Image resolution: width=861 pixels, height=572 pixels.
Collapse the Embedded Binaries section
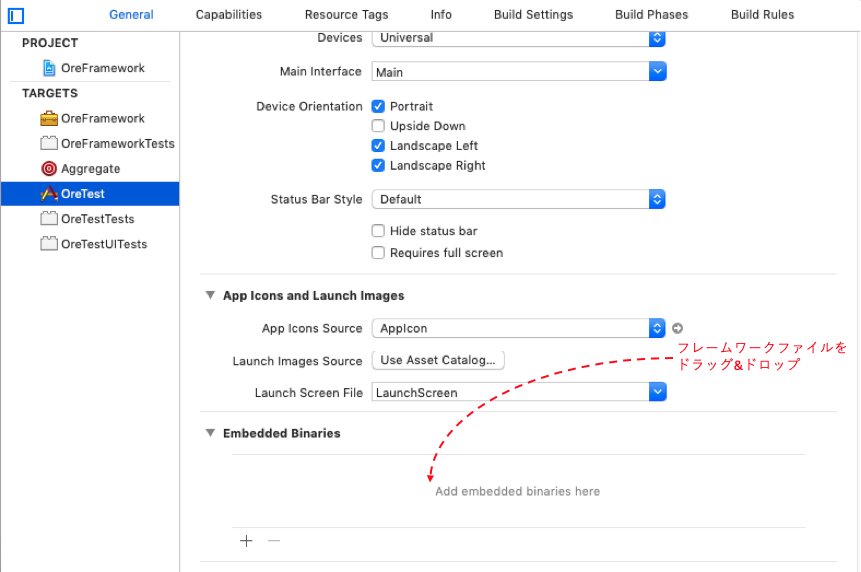pyautogui.click(x=210, y=433)
